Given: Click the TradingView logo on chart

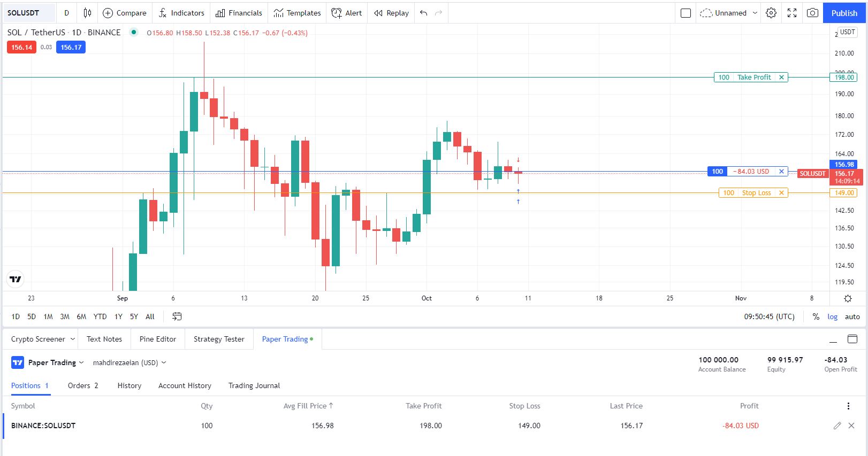Looking at the screenshot, I should pos(16,279).
